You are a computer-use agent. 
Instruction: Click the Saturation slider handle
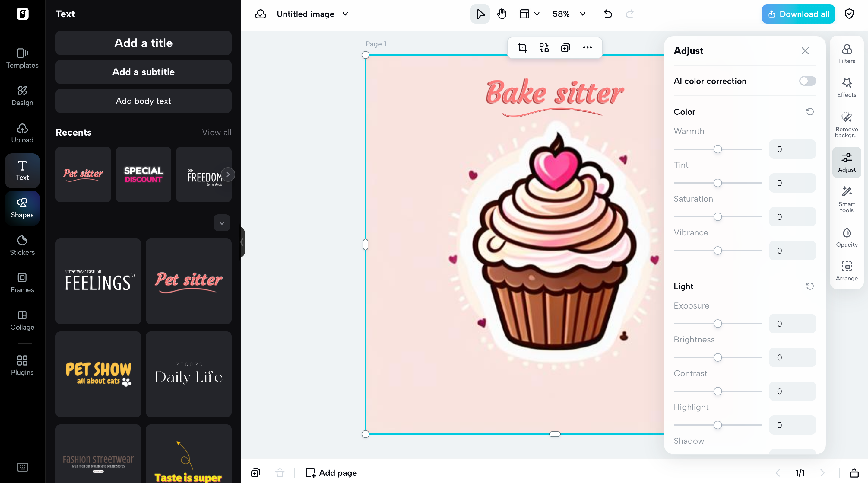coord(718,216)
